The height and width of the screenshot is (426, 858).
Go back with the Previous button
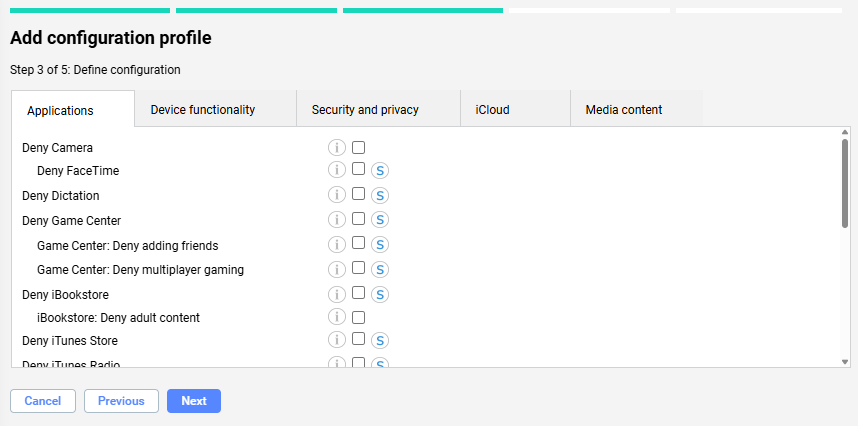[x=121, y=401]
